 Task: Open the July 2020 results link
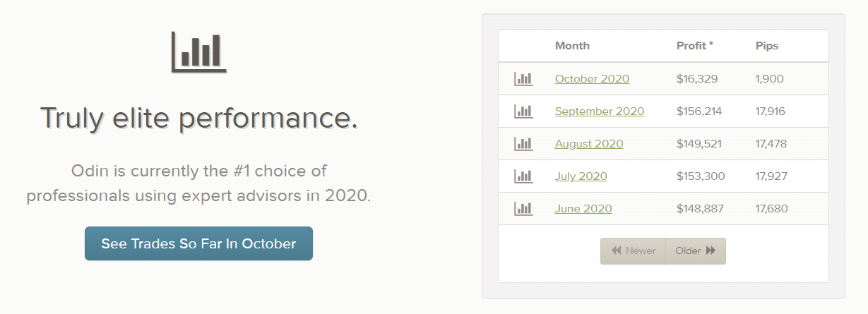point(581,176)
